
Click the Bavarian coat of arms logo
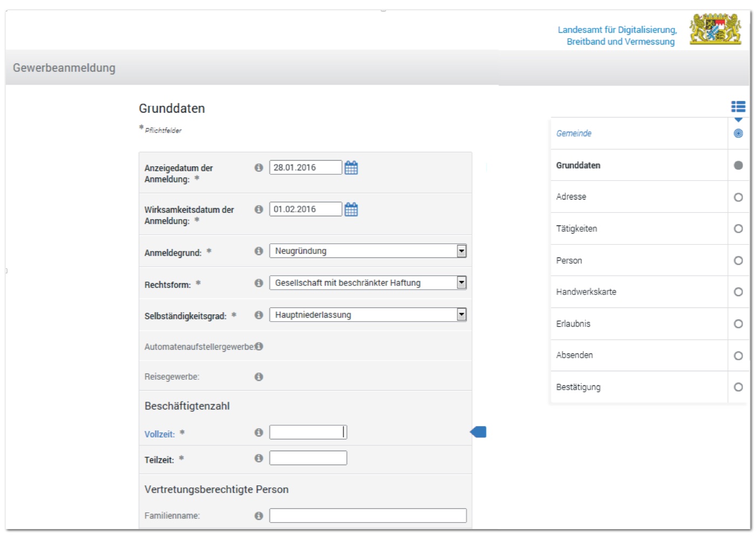click(715, 30)
